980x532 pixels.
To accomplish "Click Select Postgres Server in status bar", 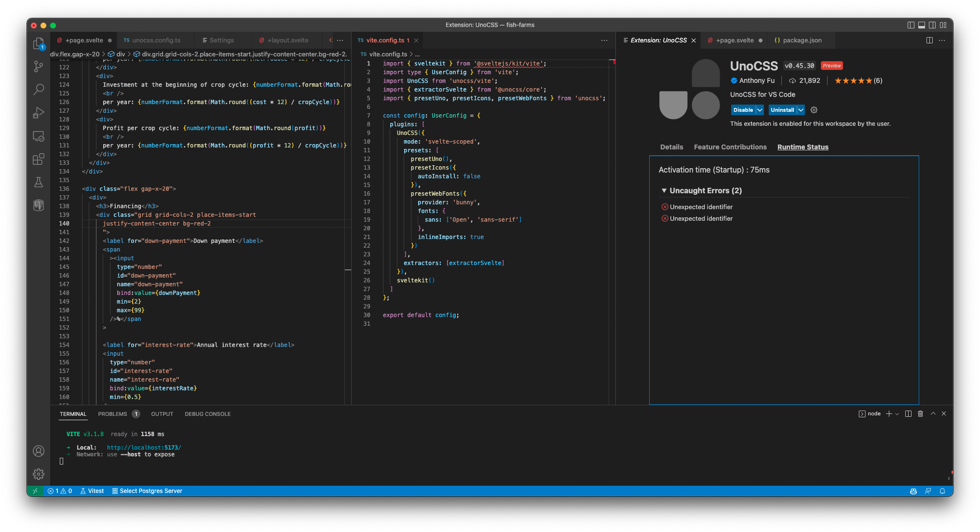I will [x=147, y=491].
